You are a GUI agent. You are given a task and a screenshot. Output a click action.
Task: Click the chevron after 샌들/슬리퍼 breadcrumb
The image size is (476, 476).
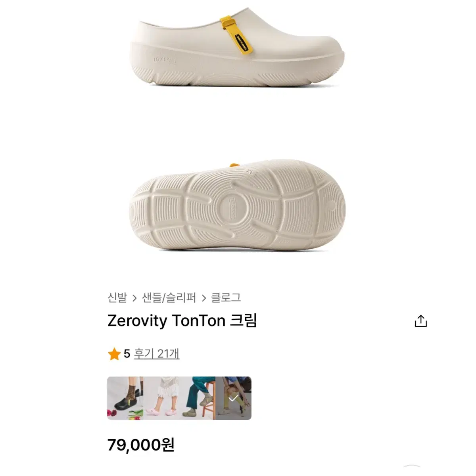click(x=203, y=298)
